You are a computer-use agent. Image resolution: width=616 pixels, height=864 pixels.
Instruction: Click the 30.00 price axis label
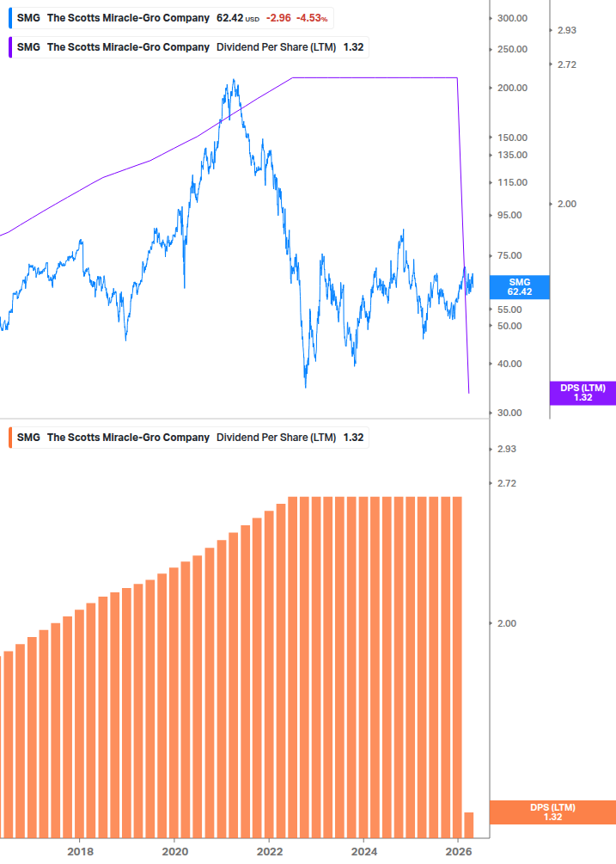click(509, 413)
